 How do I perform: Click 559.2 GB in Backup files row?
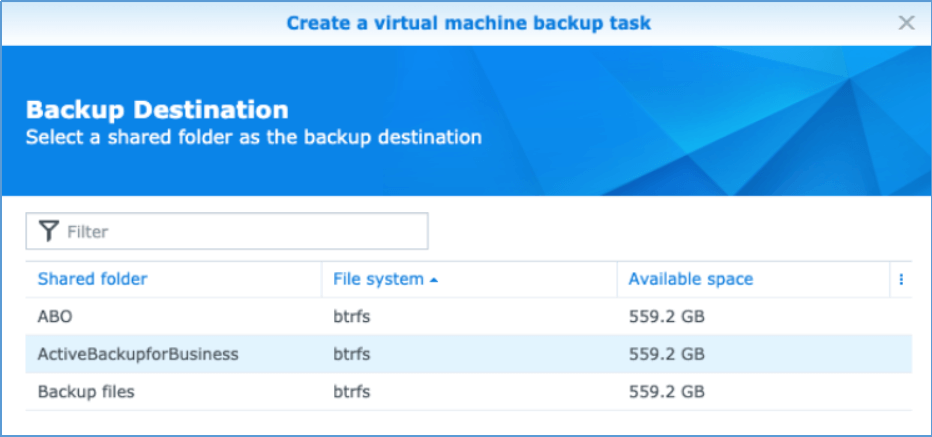pyautogui.click(x=667, y=391)
